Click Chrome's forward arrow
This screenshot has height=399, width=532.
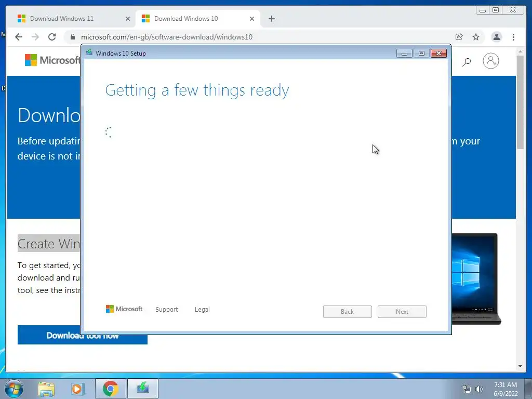click(x=35, y=37)
